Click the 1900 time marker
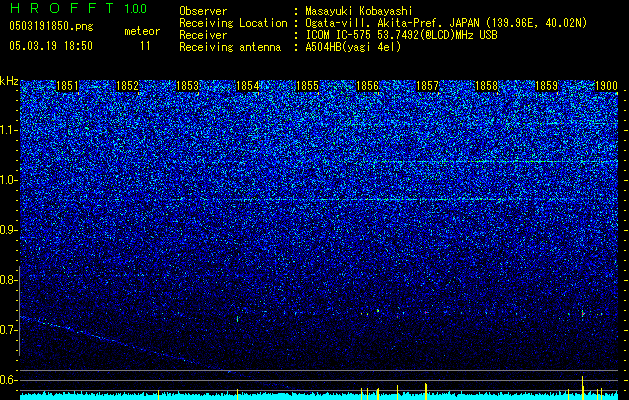The width and height of the screenshot is (629, 400). (606, 86)
